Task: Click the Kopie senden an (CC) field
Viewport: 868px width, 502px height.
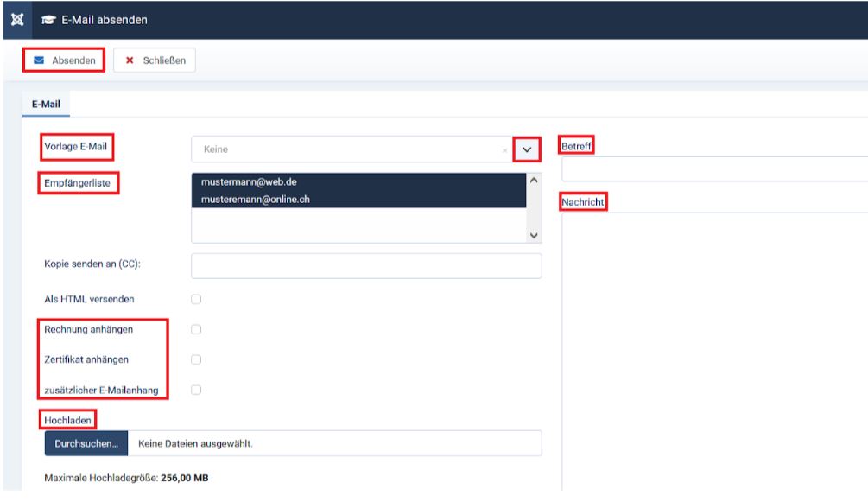Action: tap(366, 266)
